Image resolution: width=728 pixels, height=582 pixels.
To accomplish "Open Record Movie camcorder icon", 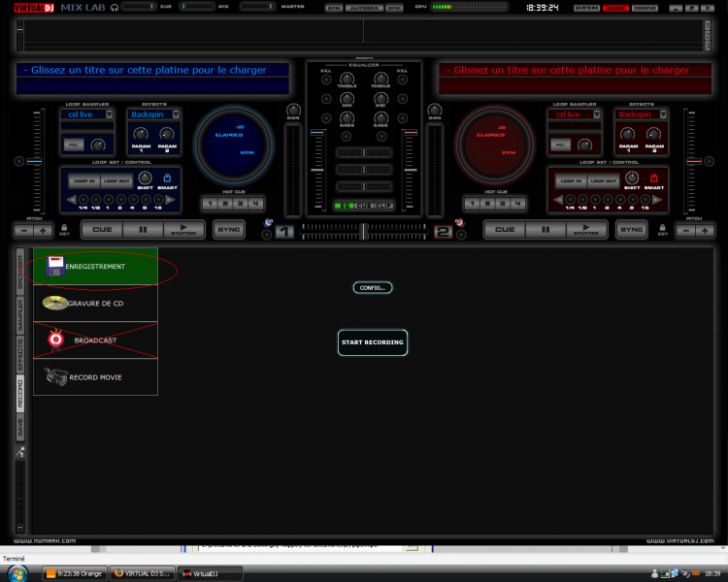I will pyautogui.click(x=54, y=376).
